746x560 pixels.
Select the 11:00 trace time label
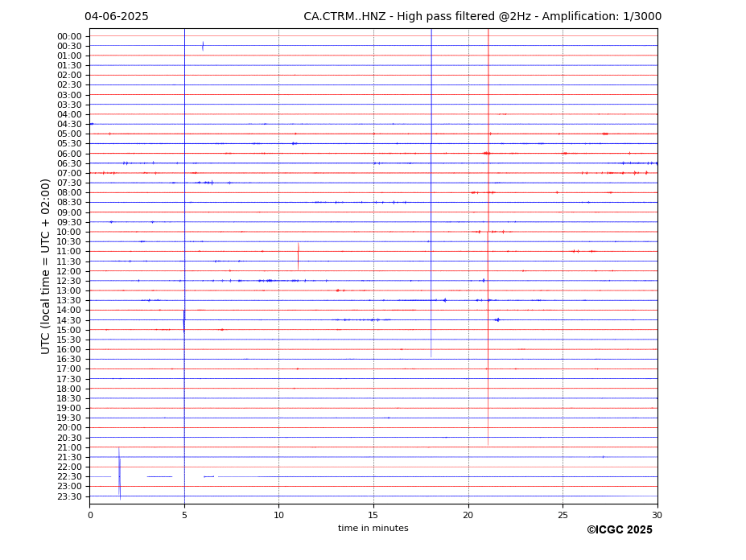[69, 252]
